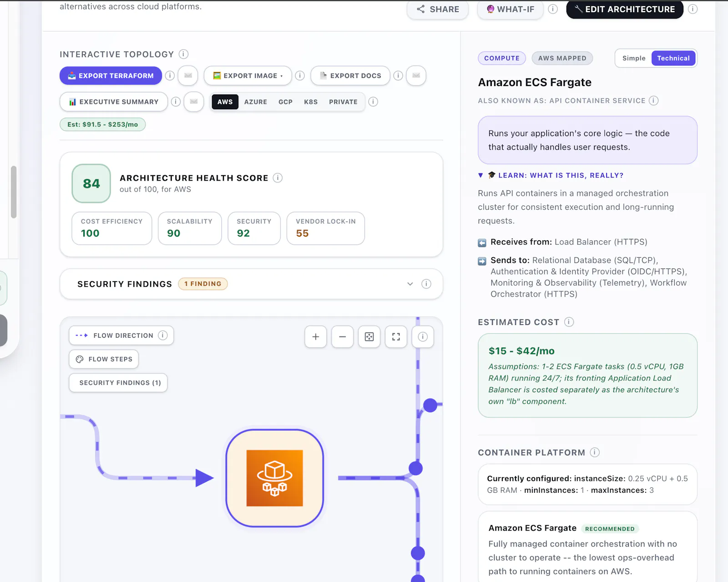Image resolution: width=728 pixels, height=582 pixels.
Task: Click the email icon after Executive Summary
Action: click(x=194, y=101)
